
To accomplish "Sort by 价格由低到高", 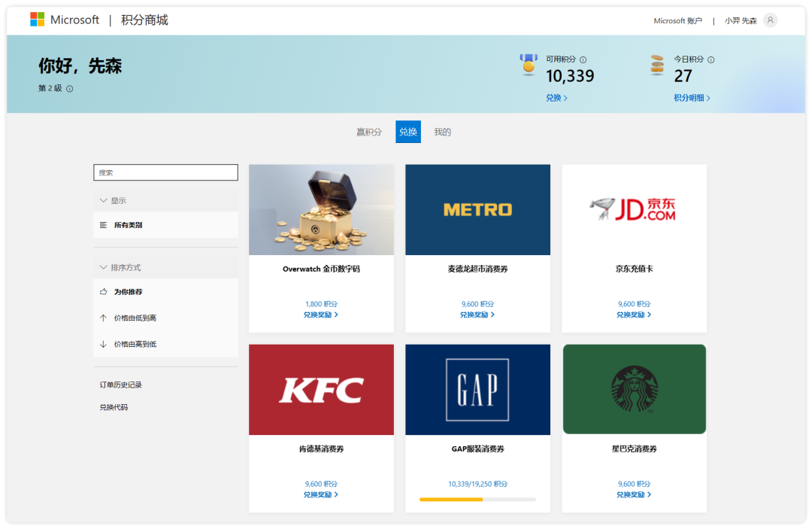I will pyautogui.click(x=165, y=318).
